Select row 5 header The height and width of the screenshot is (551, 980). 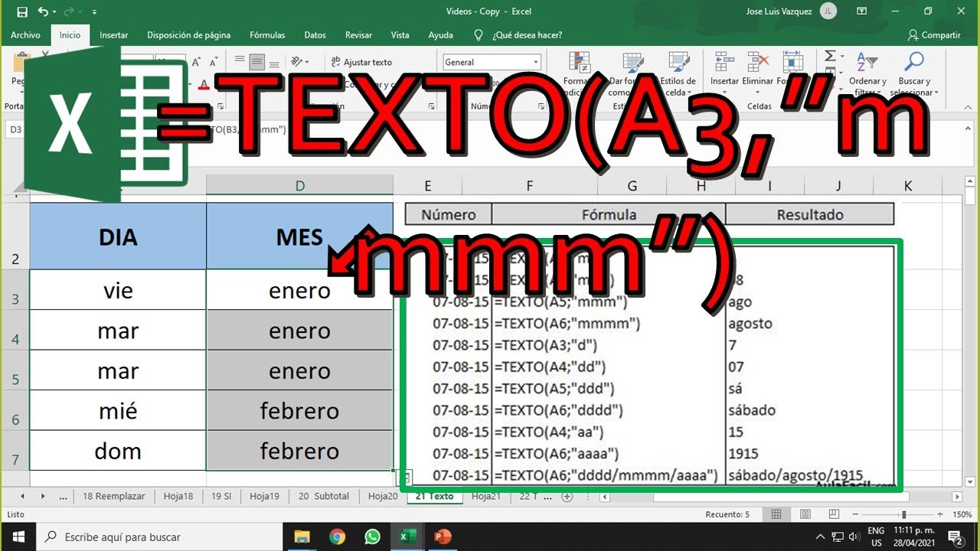(x=15, y=371)
